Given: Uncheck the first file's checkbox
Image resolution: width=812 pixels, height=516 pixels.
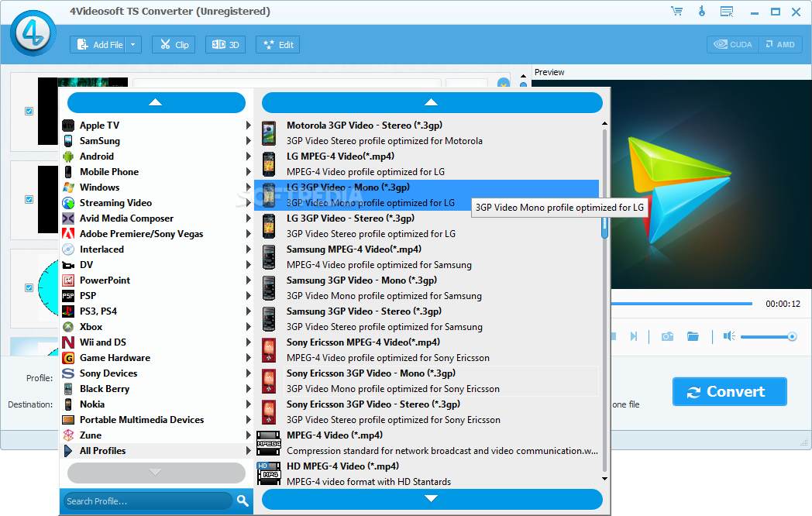Looking at the screenshot, I should (x=29, y=112).
